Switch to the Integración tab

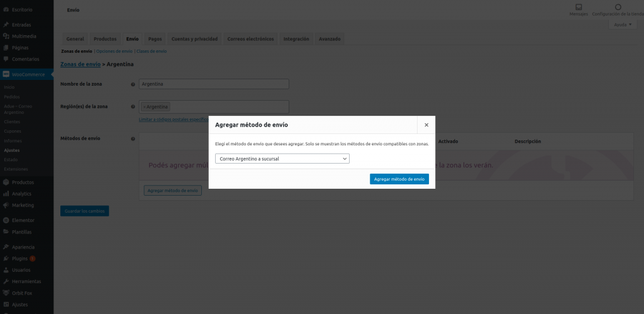(296, 39)
